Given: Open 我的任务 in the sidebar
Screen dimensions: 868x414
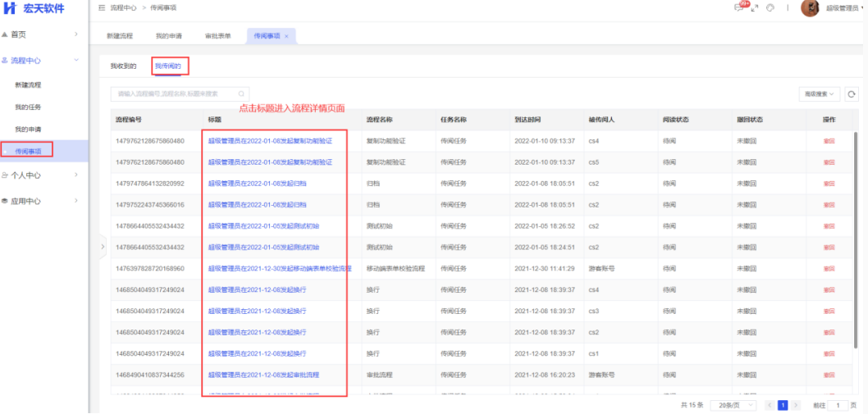Looking at the screenshot, I should 28,107.
